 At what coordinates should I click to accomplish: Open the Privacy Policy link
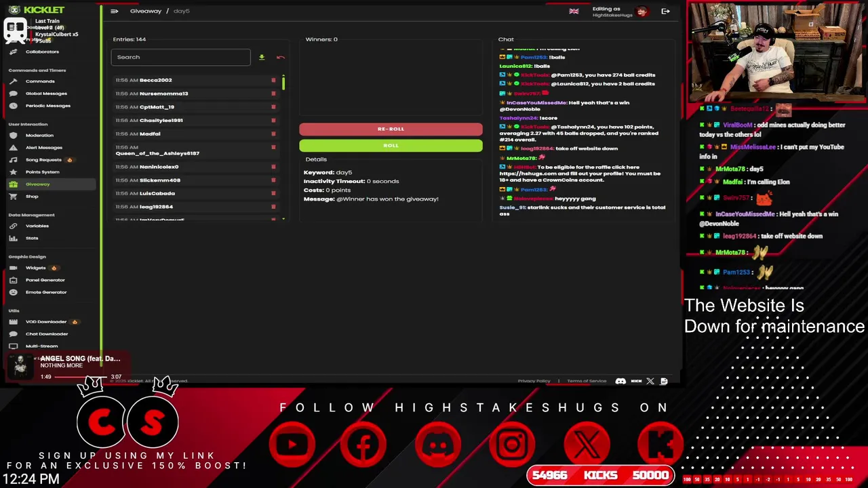pyautogui.click(x=534, y=381)
